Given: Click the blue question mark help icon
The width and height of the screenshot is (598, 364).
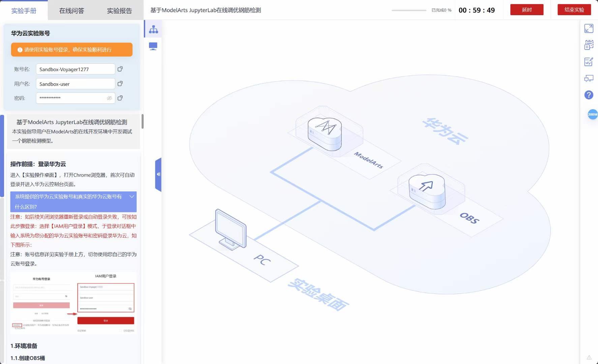Looking at the screenshot, I should coord(589,95).
